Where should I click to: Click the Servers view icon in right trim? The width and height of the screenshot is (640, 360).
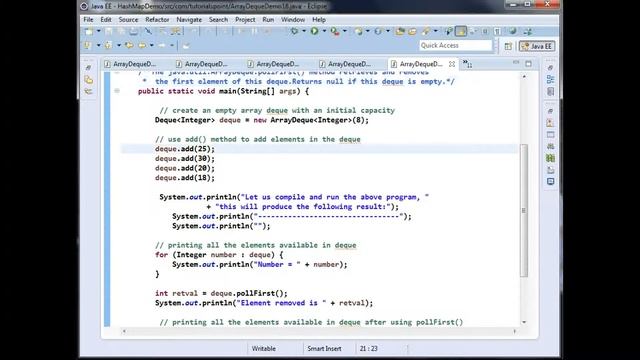click(550, 146)
